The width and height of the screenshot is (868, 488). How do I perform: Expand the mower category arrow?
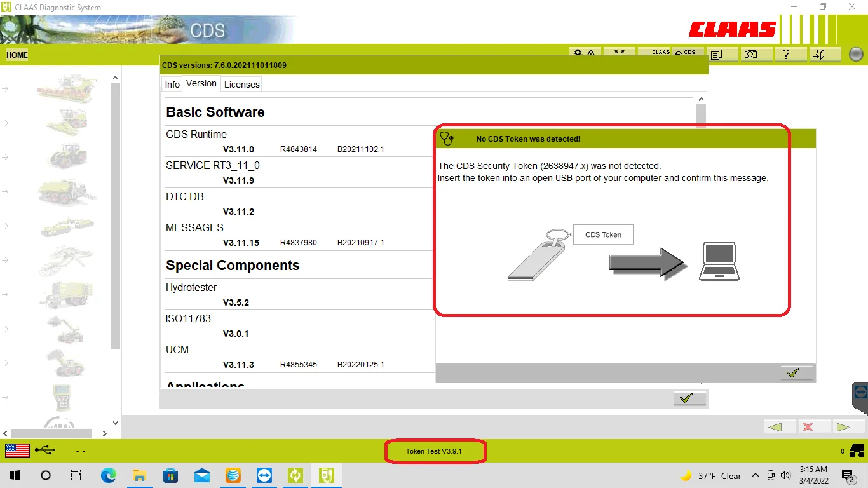pos(5,226)
